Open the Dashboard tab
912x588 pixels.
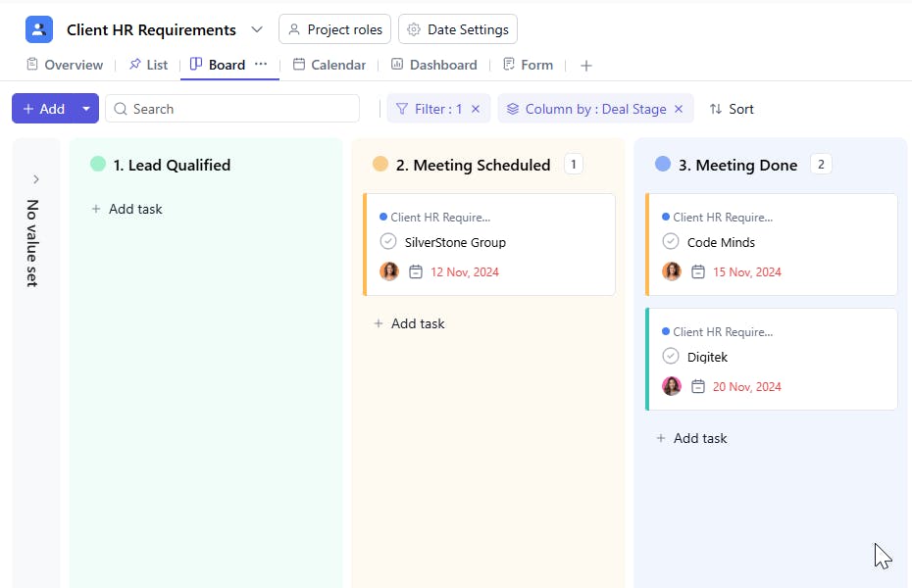click(433, 65)
